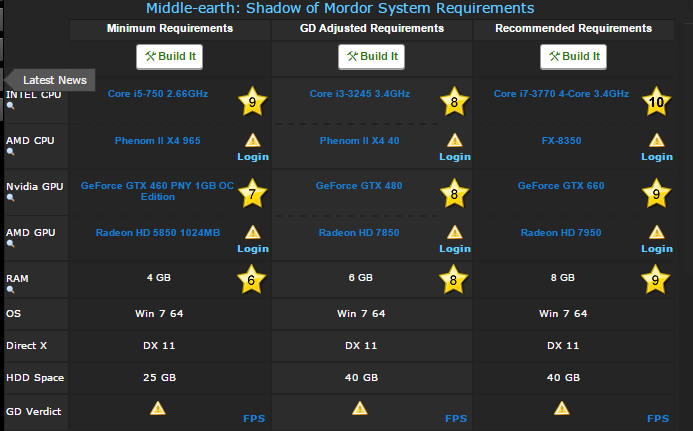This screenshot has width=693, height=431.
Task: Click the 4 GB RAM value
Action: (x=159, y=278)
